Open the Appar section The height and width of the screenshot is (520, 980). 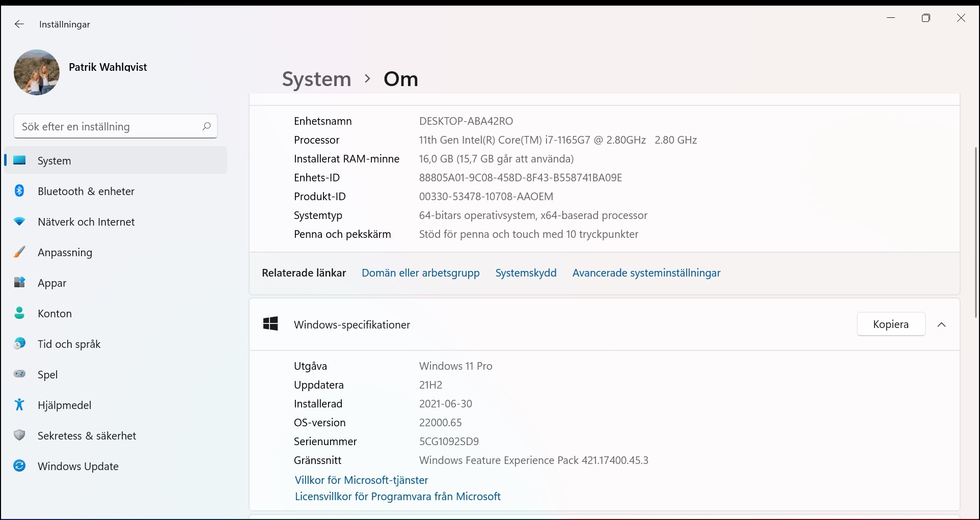[x=116, y=283]
